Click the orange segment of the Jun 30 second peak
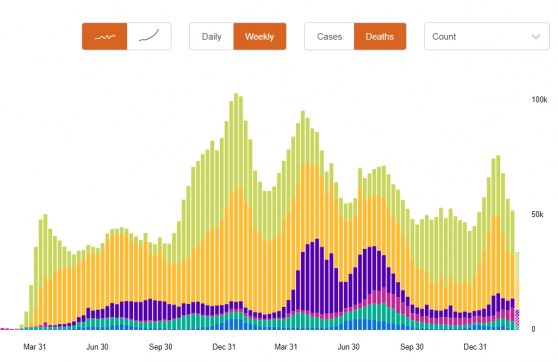Screen dimensions: 558x362 click(360, 221)
